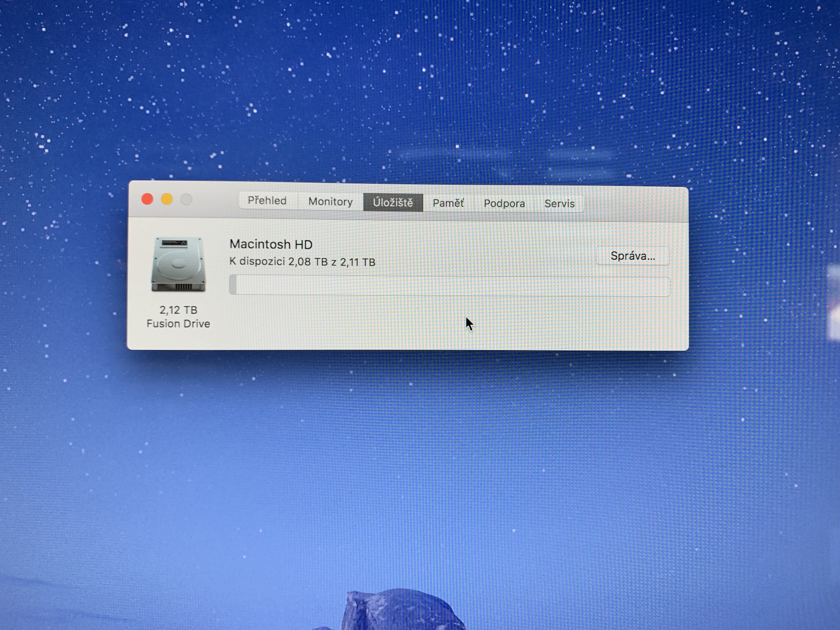
Task: Click the Fusion Drive label
Action: (178, 324)
